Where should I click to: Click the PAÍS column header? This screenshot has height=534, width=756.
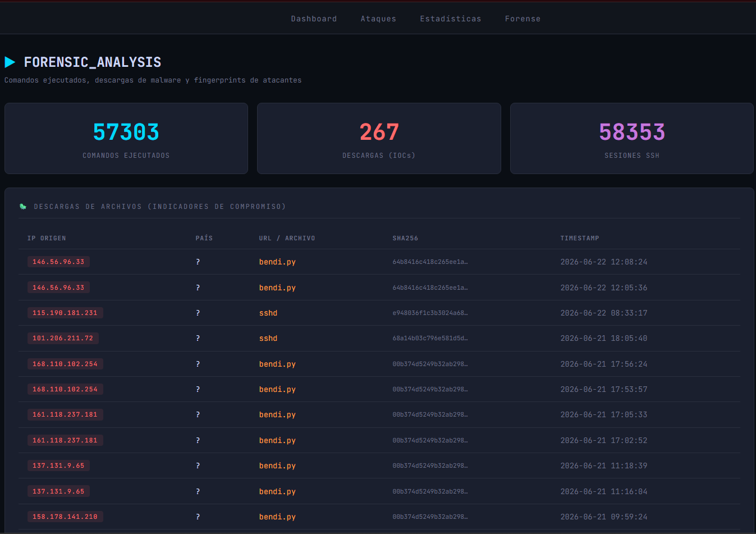204,238
